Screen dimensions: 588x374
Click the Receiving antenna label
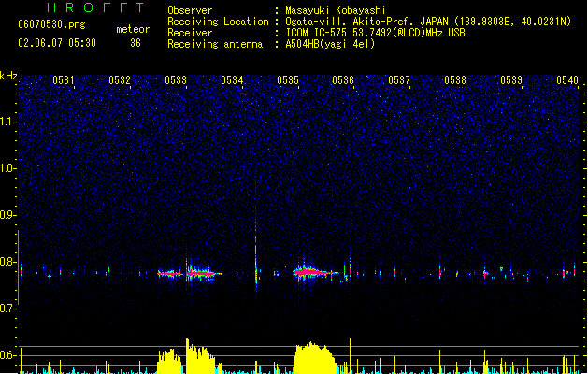[215, 44]
